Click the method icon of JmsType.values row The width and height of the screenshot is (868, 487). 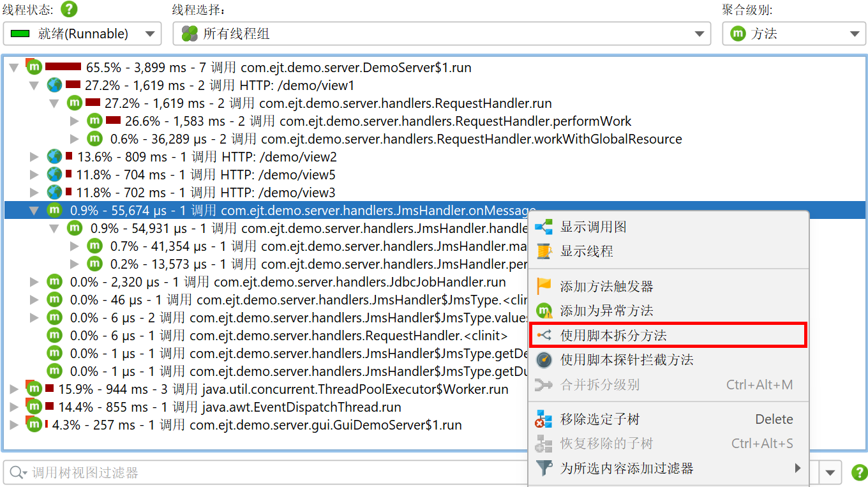(x=54, y=317)
